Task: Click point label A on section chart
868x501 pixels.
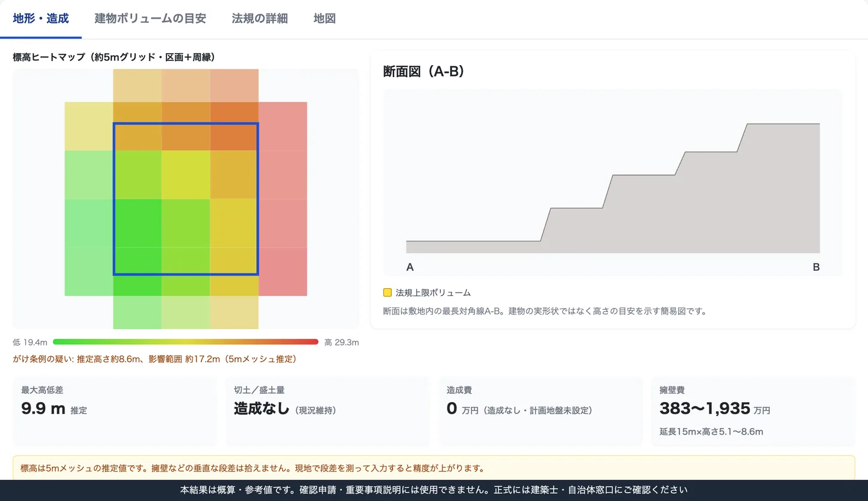Action: click(x=410, y=267)
